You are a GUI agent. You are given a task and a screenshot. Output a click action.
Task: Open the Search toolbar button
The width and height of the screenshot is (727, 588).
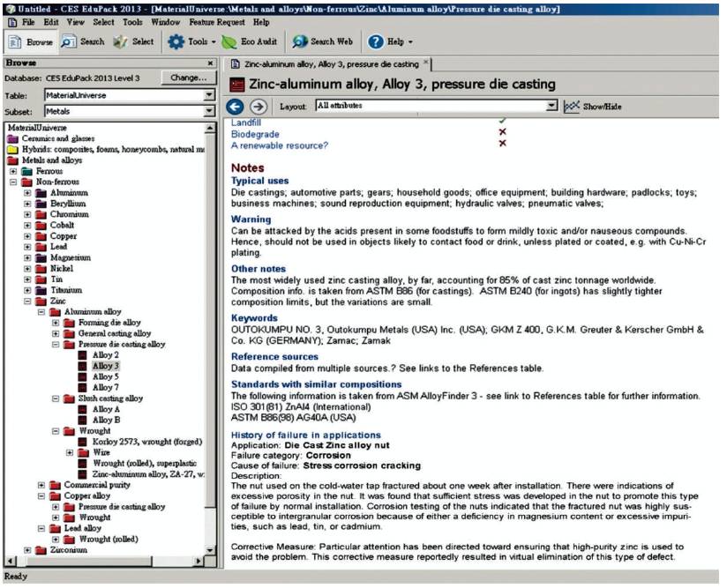point(83,42)
